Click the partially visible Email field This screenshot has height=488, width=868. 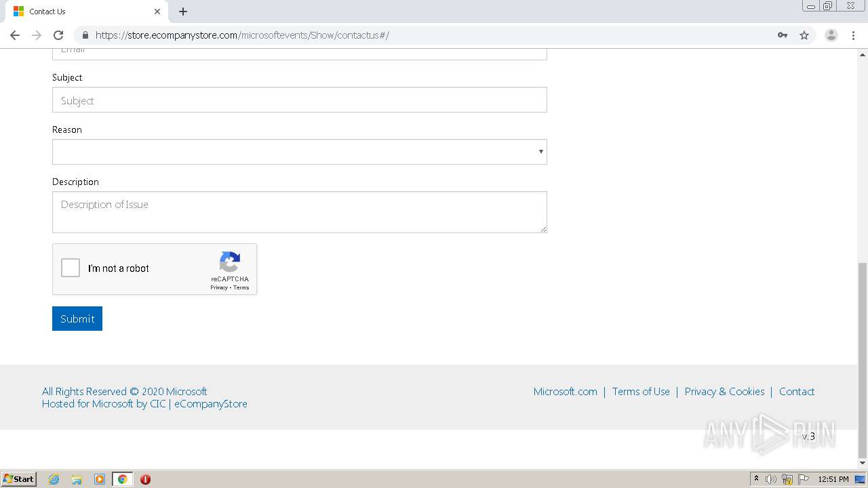(x=300, y=54)
